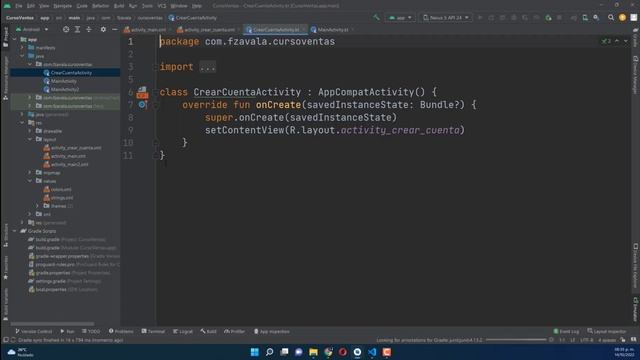Select strings.xml in values folder
The width and height of the screenshot is (640, 360).
point(58,198)
